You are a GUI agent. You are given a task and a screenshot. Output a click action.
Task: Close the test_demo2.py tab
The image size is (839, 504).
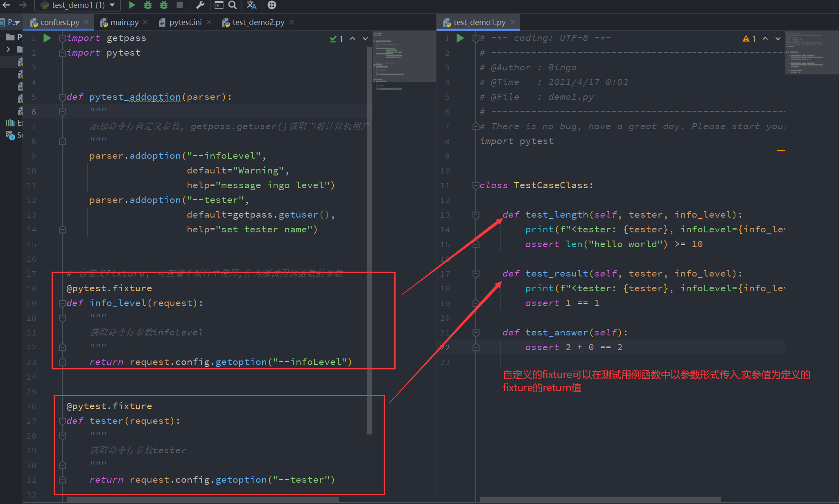click(292, 22)
